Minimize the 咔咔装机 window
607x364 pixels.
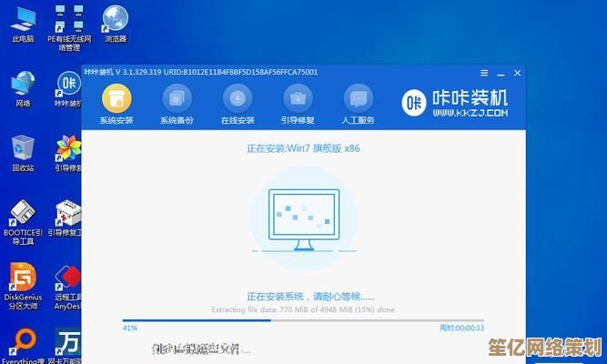pyautogui.click(x=501, y=73)
